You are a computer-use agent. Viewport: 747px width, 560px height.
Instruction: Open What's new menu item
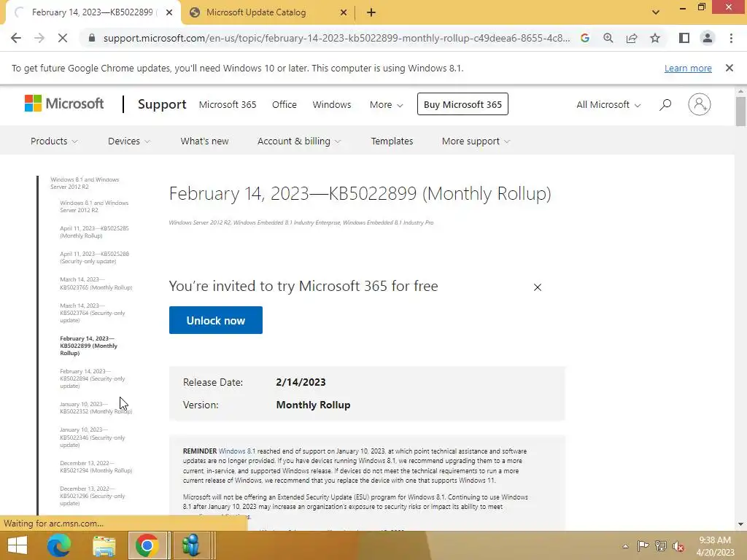pyautogui.click(x=204, y=141)
